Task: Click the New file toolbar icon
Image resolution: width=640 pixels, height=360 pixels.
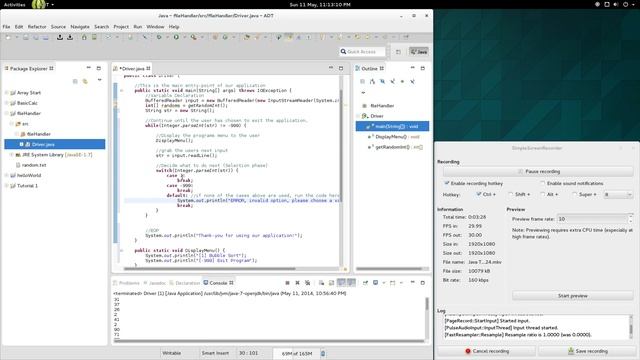Action: [8, 37]
